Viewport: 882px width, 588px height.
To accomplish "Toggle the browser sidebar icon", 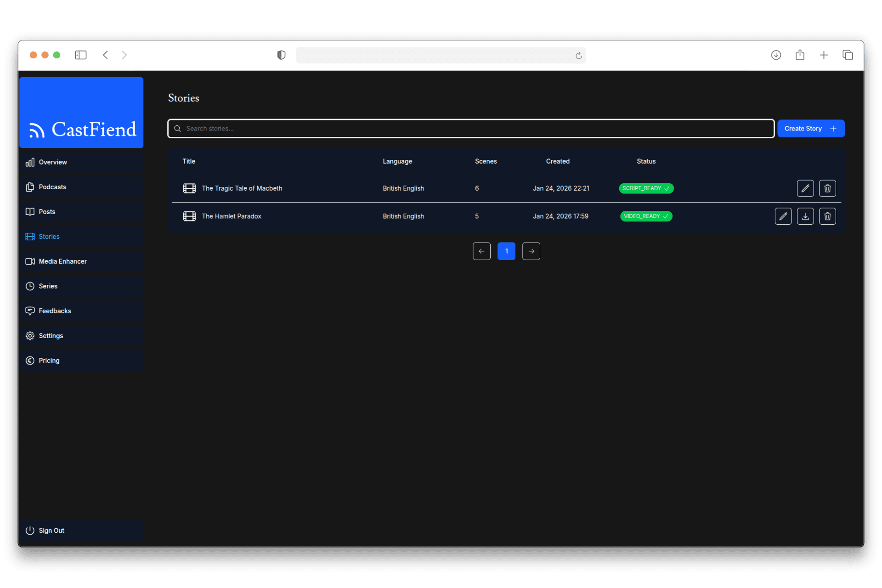I will pos(80,55).
